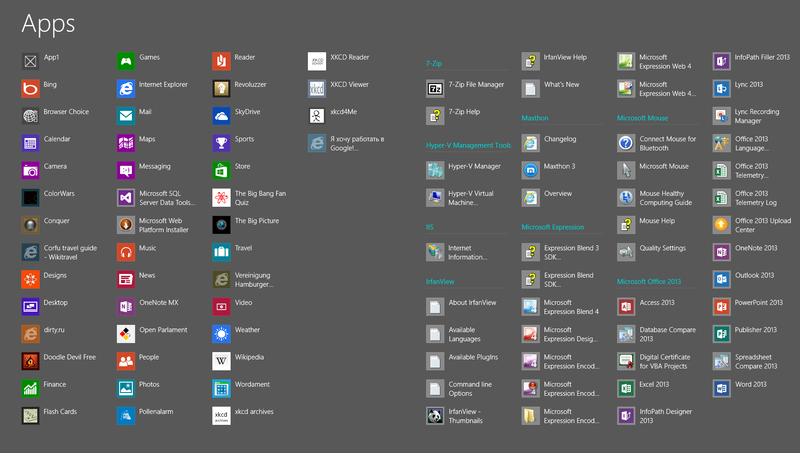The image size is (800, 453).
Task: Select the Maxthon group header
Action: 535,118
